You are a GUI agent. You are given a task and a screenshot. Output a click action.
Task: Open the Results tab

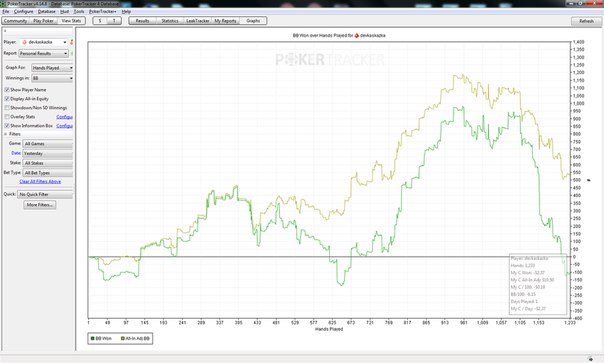143,21
